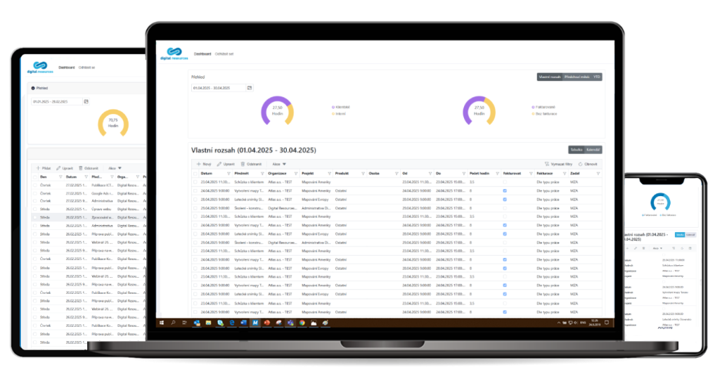
Task: Switch to the Kalendář view tab
Action: tap(593, 150)
